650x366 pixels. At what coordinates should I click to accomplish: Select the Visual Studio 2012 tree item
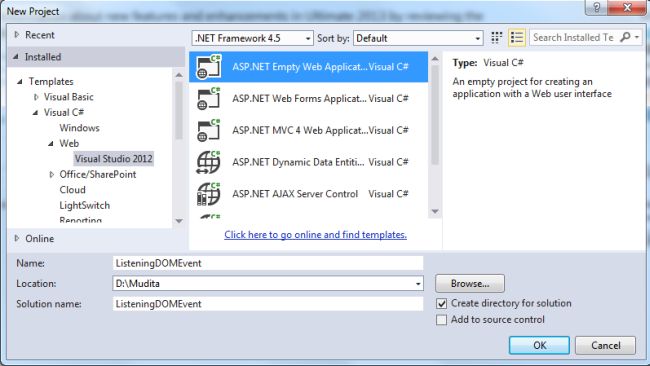point(114,159)
